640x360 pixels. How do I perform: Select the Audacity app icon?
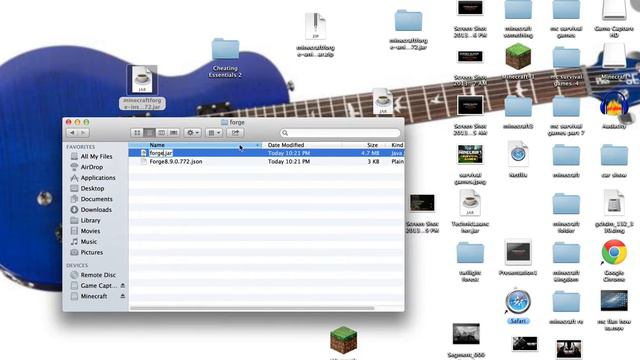coord(614,105)
